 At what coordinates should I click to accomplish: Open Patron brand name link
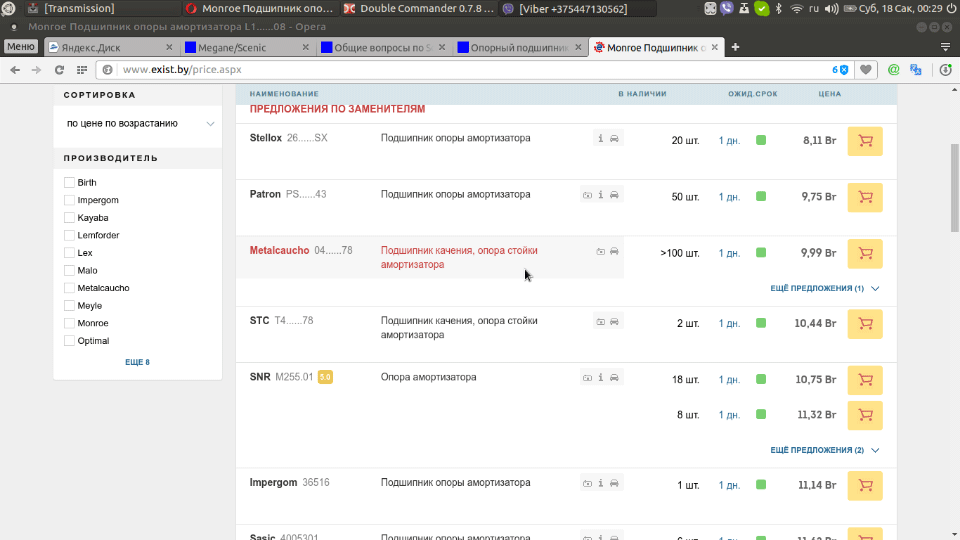click(265, 194)
